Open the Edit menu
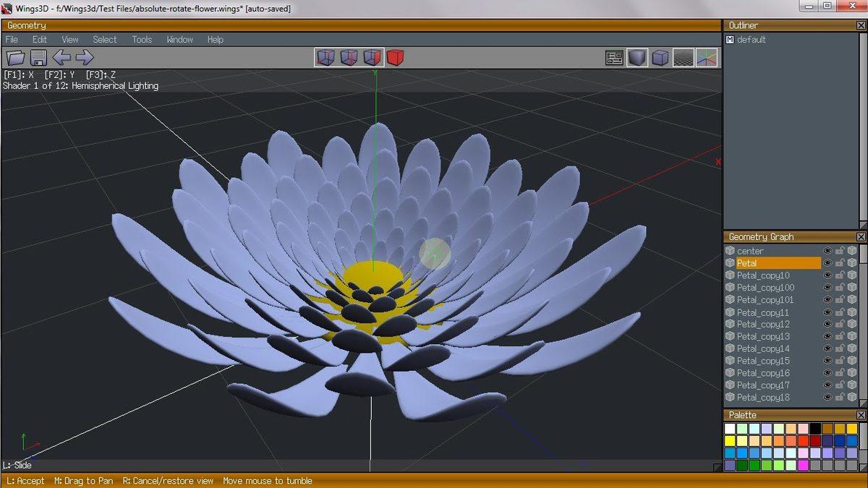This screenshot has width=868, height=488. [x=39, y=40]
